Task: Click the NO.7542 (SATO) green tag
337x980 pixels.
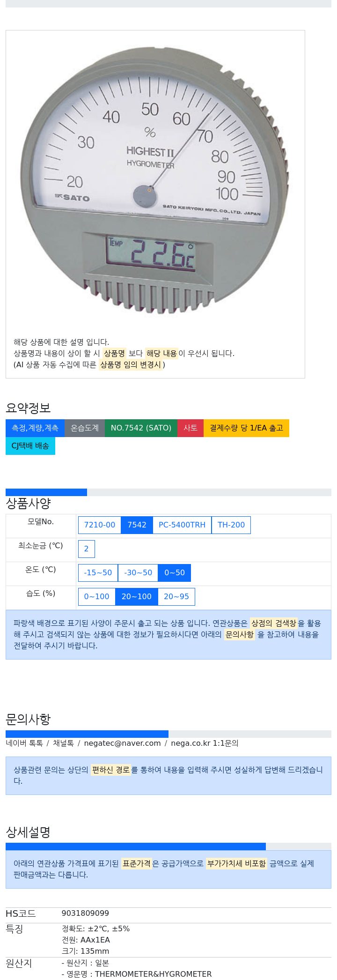Action: pos(141,428)
